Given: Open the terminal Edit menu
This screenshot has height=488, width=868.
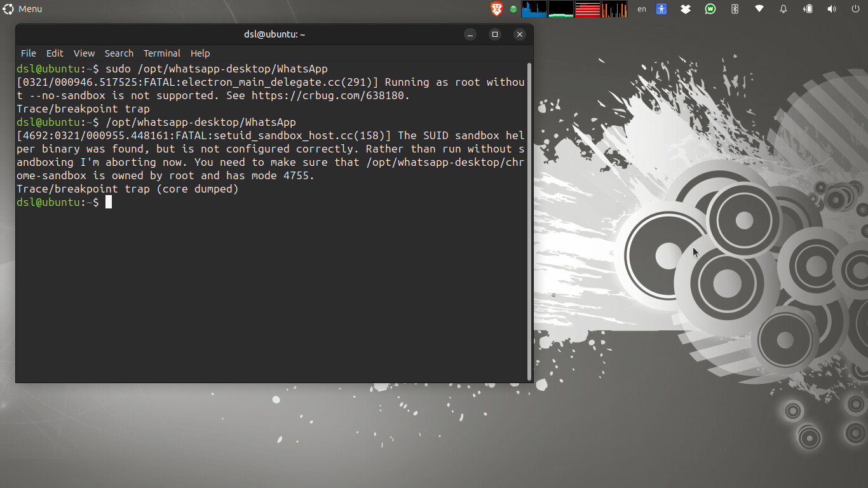Looking at the screenshot, I should tap(55, 53).
